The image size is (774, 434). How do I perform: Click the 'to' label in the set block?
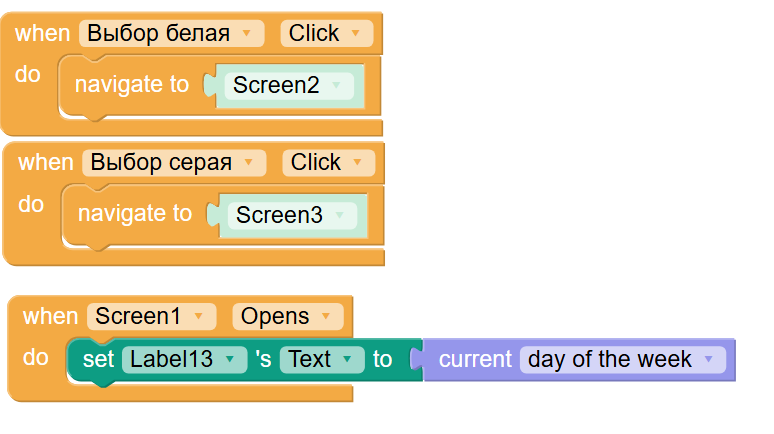pos(383,360)
